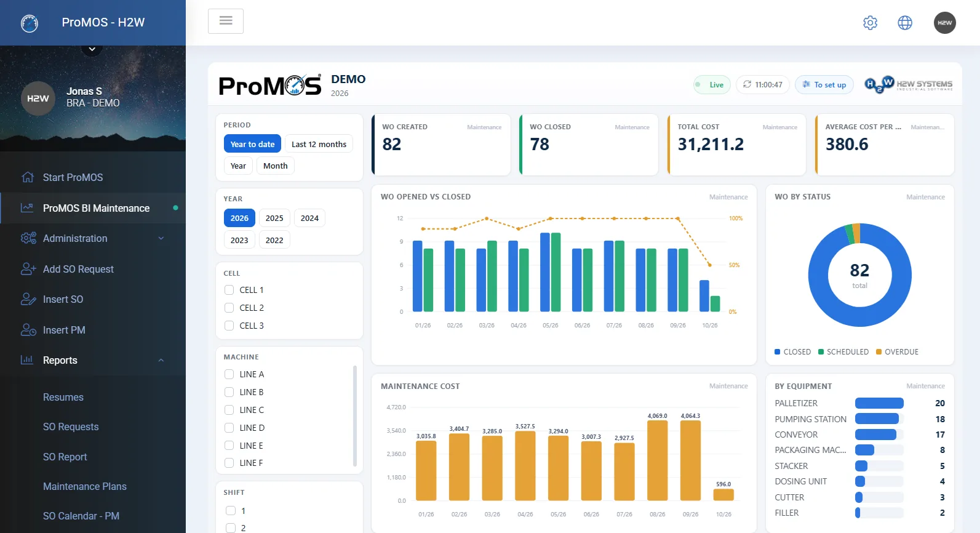The height and width of the screenshot is (533, 980).
Task: Check the CELL 1 checkbox
Action: 229,290
